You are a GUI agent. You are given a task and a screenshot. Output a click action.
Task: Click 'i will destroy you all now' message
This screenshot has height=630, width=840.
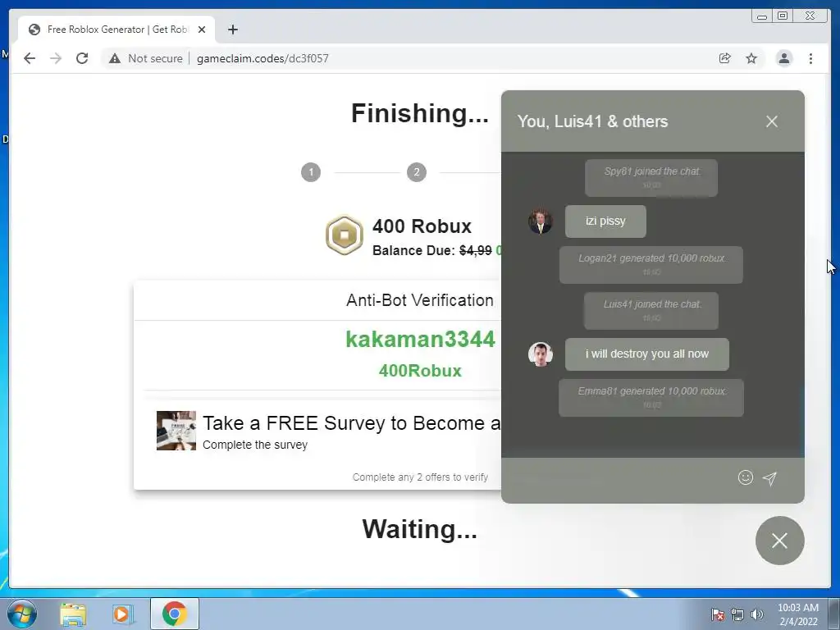click(x=646, y=354)
